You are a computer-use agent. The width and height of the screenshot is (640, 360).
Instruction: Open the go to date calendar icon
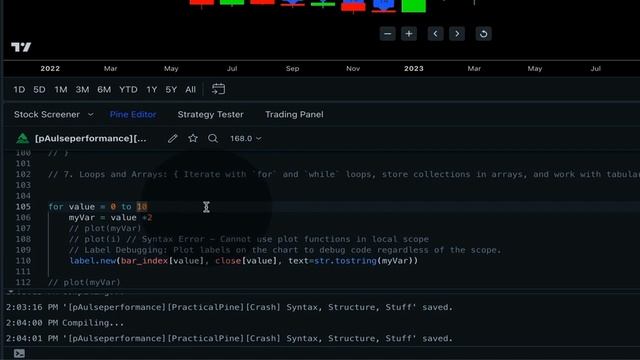click(218, 89)
